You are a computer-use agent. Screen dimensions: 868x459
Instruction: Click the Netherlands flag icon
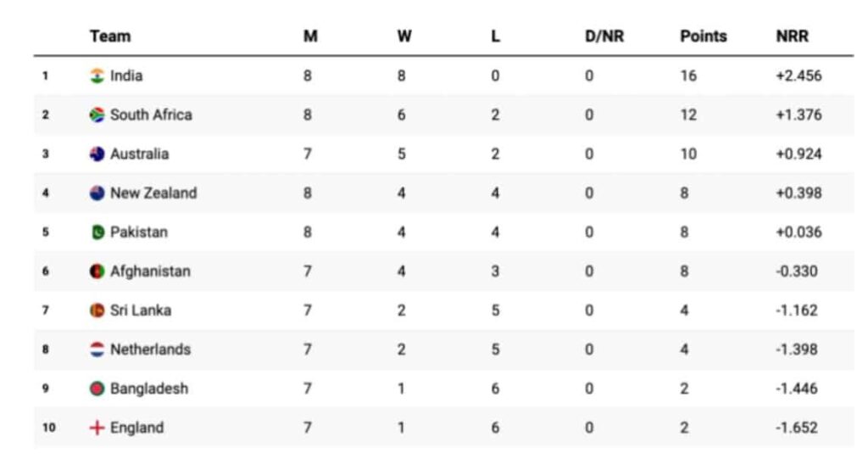[x=97, y=350]
